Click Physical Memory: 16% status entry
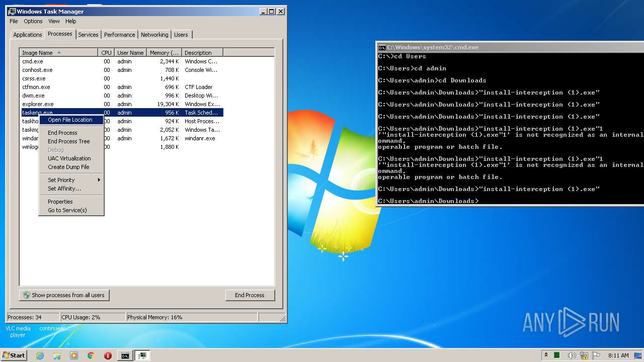The width and height of the screenshot is (644, 362). point(191,317)
